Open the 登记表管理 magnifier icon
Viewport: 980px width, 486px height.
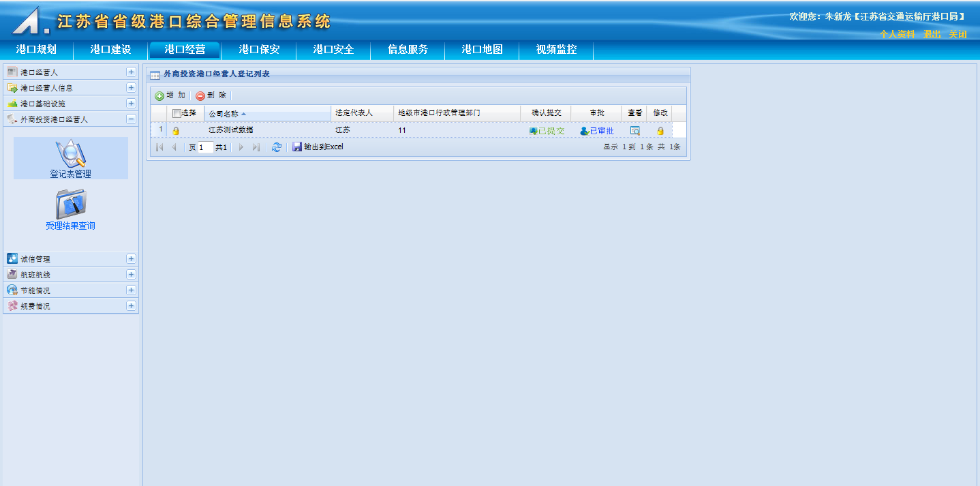(71, 153)
